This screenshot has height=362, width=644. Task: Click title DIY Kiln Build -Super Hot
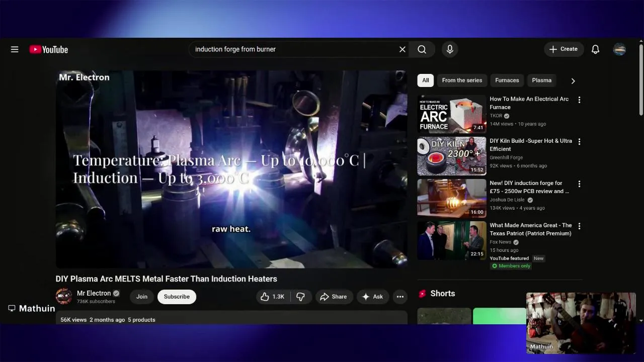click(x=531, y=145)
